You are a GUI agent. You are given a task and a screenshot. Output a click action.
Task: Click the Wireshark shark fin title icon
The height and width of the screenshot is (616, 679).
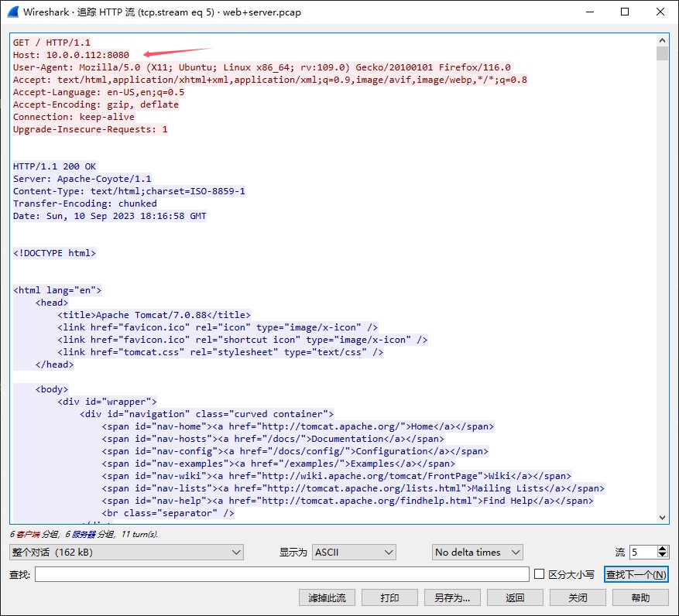pos(13,12)
